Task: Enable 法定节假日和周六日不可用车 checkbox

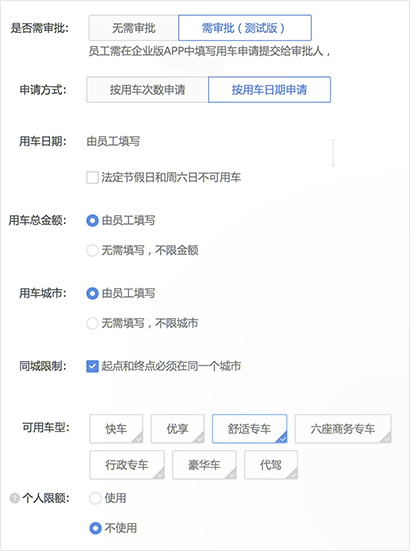Action: 92,177
